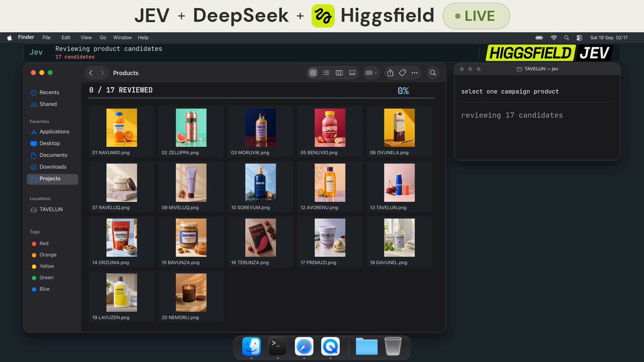Open the more actions ellipsis menu
This screenshot has width=644, height=362.
click(414, 73)
